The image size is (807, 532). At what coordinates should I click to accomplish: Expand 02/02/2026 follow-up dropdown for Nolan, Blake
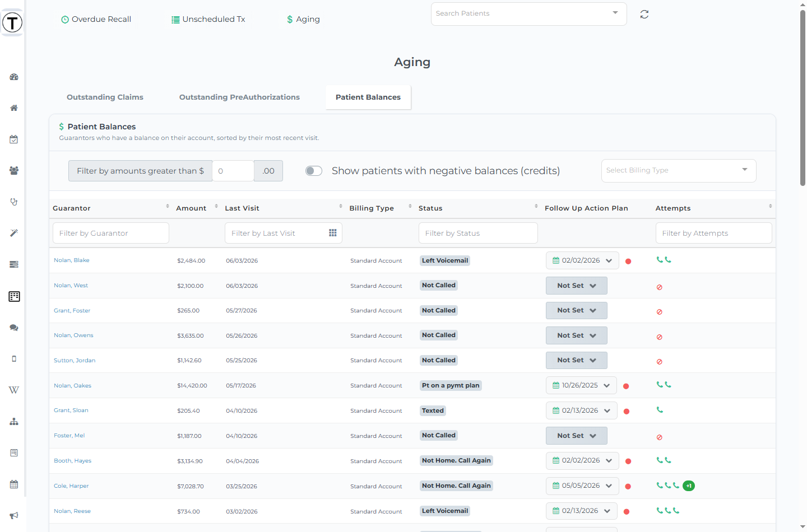[x=582, y=260]
